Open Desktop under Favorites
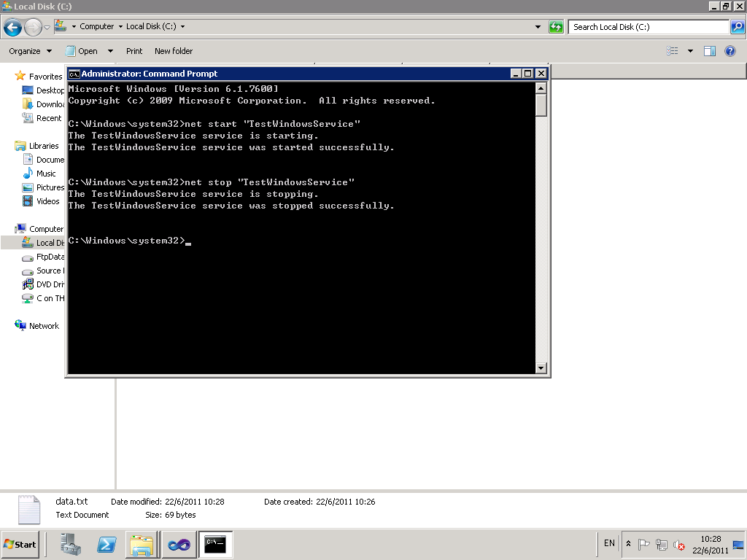 click(x=43, y=90)
